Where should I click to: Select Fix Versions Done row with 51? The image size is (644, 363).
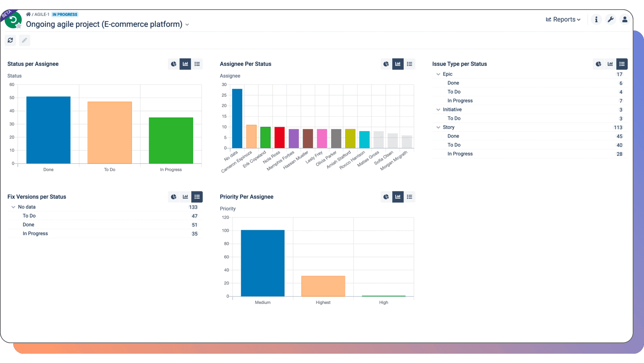(105, 225)
